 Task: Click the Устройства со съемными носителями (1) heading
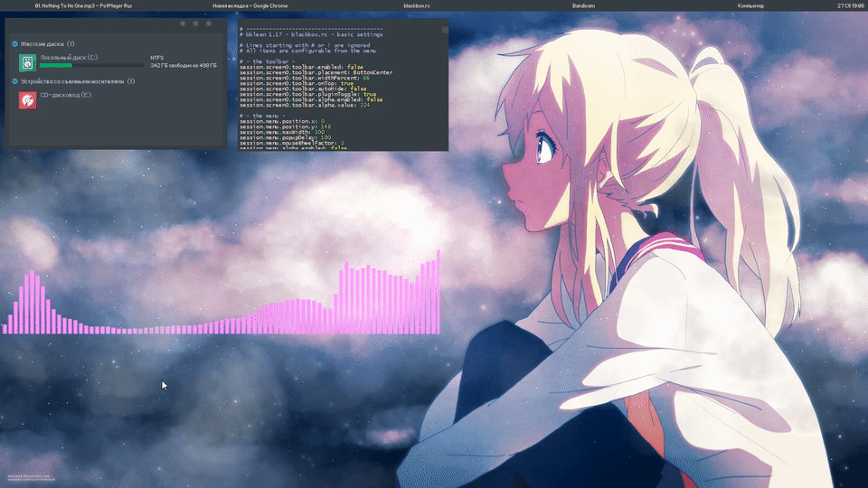[x=78, y=81]
